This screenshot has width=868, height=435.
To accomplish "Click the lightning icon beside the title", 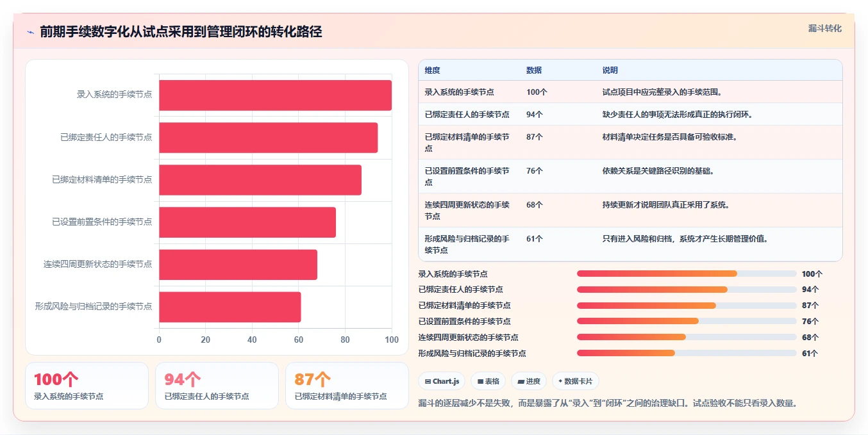I will point(30,32).
